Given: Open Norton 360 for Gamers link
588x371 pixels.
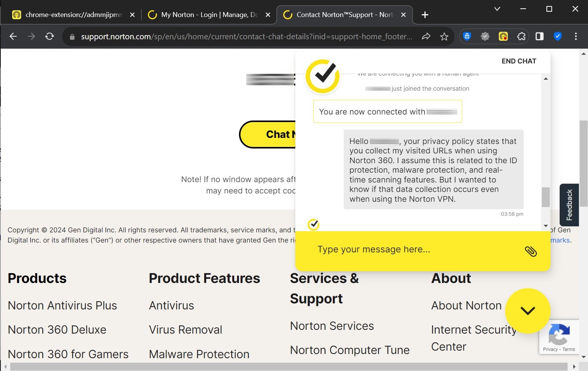Looking at the screenshot, I should (x=68, y=354).
